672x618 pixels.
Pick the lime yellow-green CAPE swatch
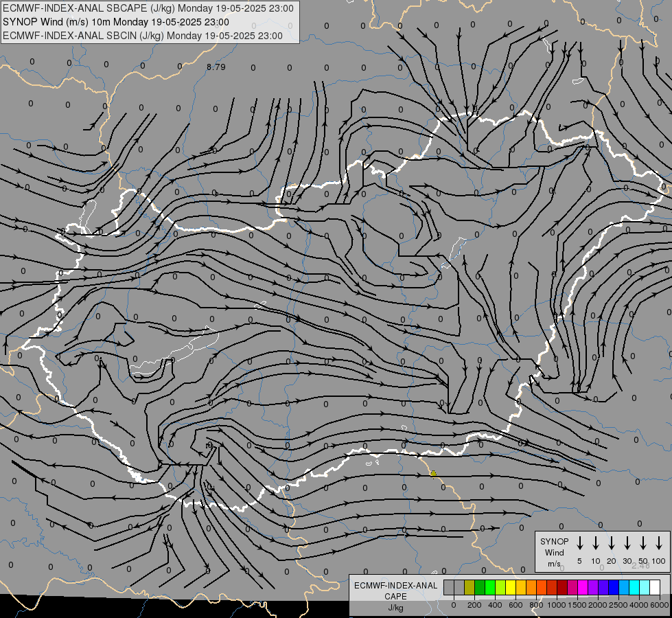500,587
